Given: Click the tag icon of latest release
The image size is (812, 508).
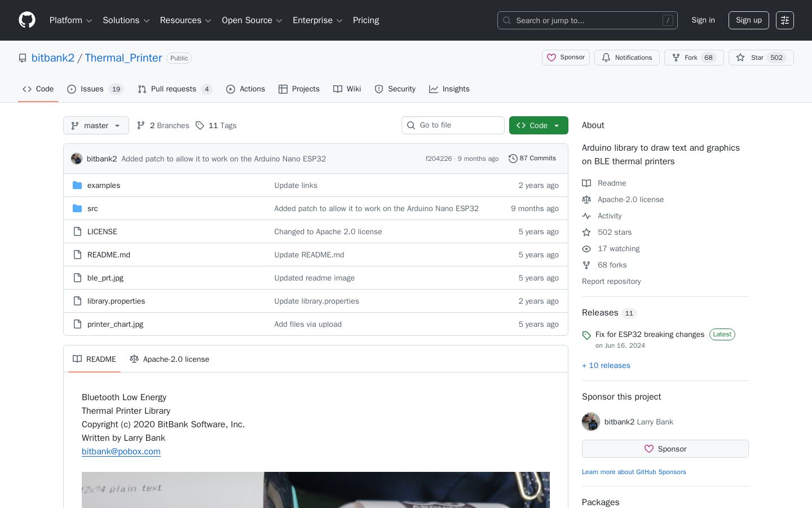Looking at the screenshot, I should (586, 335).
